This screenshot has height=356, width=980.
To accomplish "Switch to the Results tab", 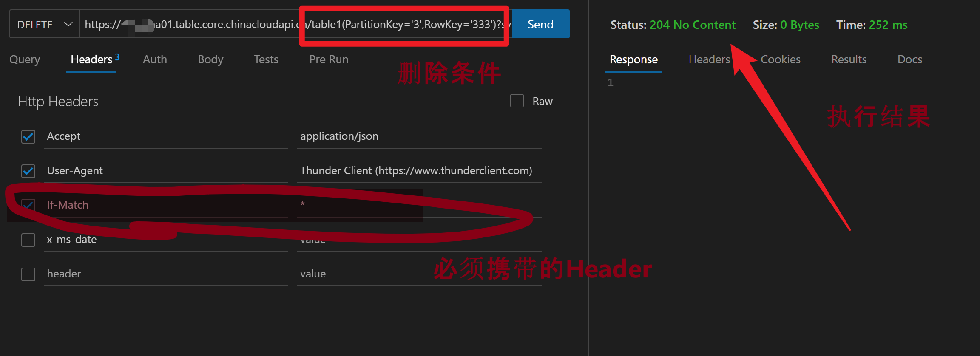I will pos(849,59).
